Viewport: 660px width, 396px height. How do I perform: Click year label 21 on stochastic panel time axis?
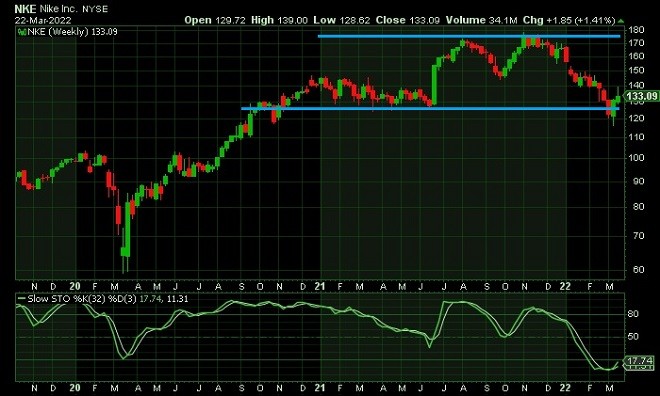click(320, 388)
